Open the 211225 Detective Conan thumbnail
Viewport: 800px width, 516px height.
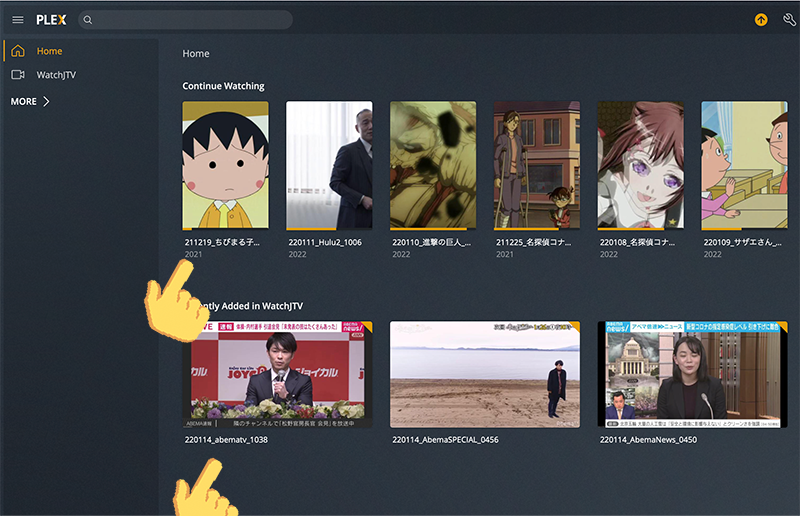point(537,165)
